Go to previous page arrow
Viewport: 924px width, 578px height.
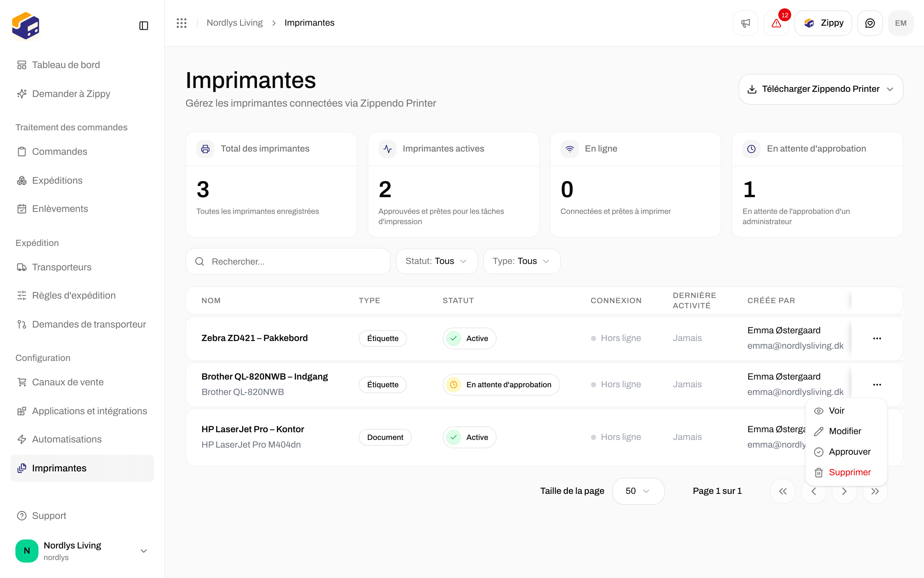click(814, 491)
